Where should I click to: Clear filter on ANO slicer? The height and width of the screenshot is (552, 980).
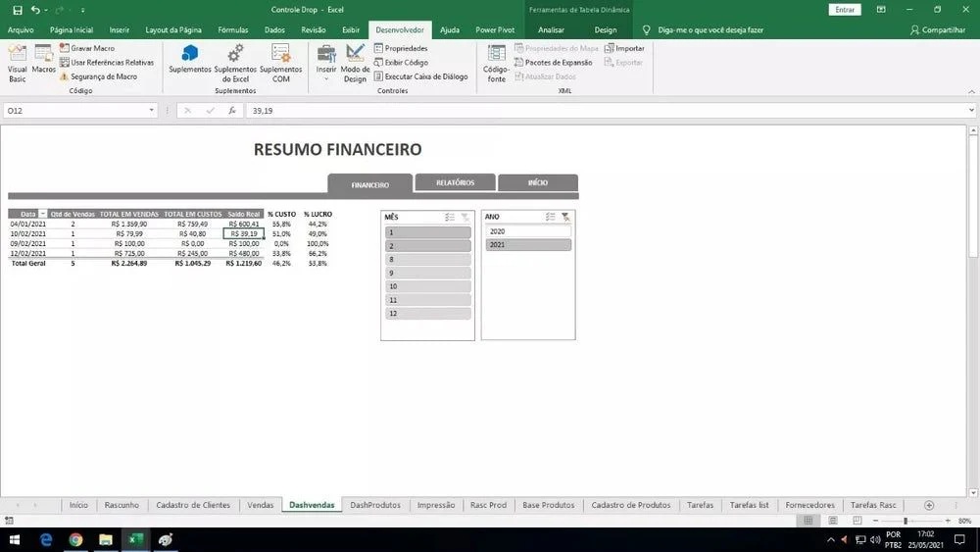565,217
